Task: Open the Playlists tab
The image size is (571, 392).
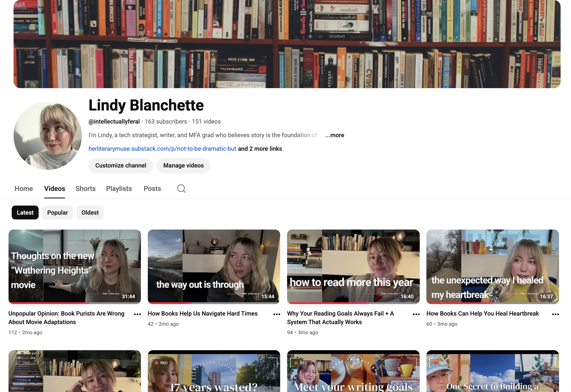Action: [x=119, y=189]
